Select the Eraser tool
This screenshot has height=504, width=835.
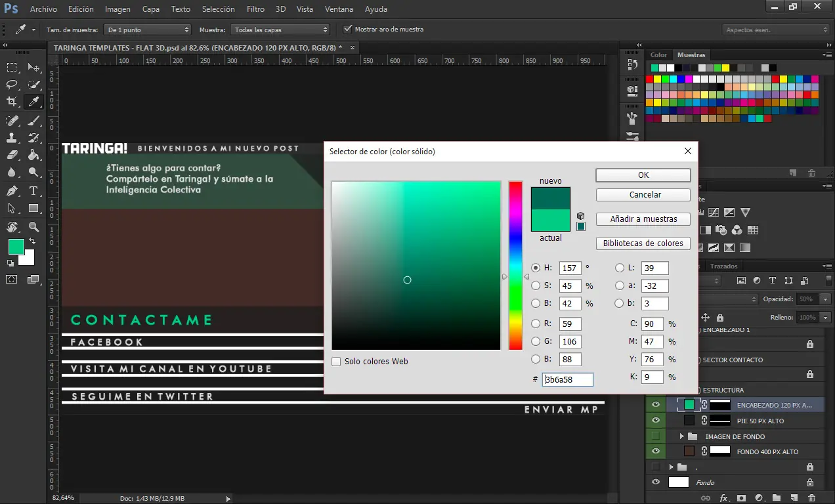pos(12,155)
